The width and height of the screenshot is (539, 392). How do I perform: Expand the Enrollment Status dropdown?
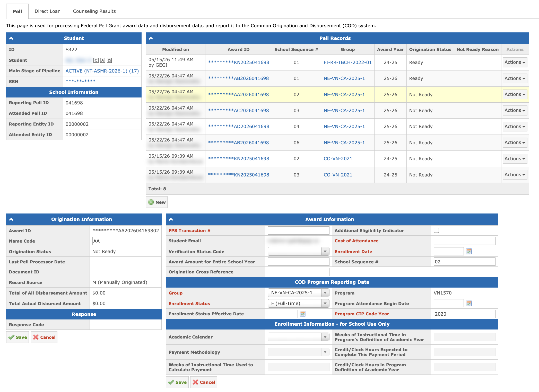coord(298,304)
